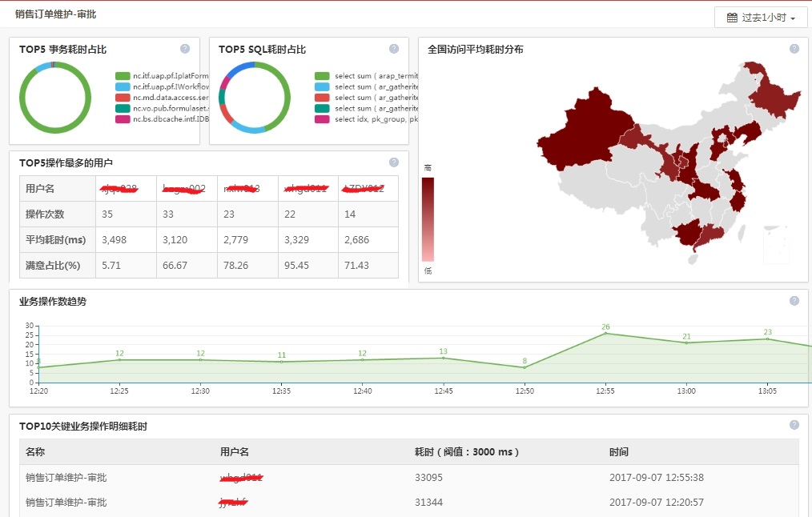Toggle red nc.md.data.access legend swatch
Screen dimensions: 812x517
tap(123, 98)
